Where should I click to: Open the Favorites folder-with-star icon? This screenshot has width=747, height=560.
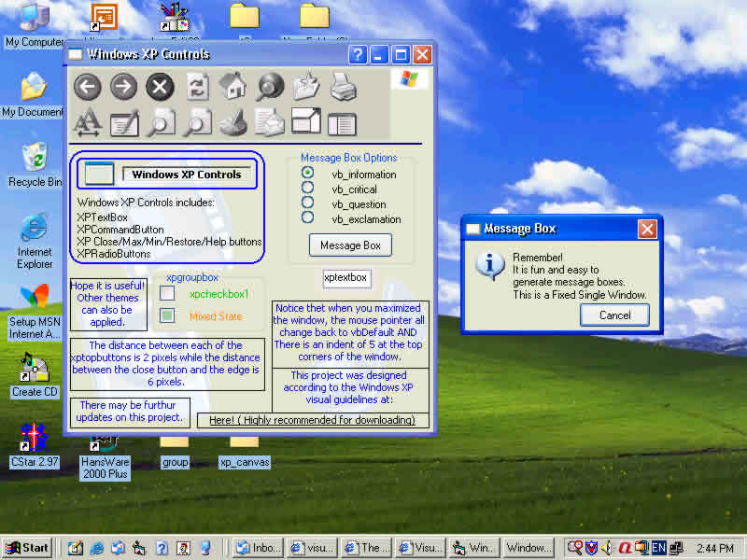tap(305, 88)
